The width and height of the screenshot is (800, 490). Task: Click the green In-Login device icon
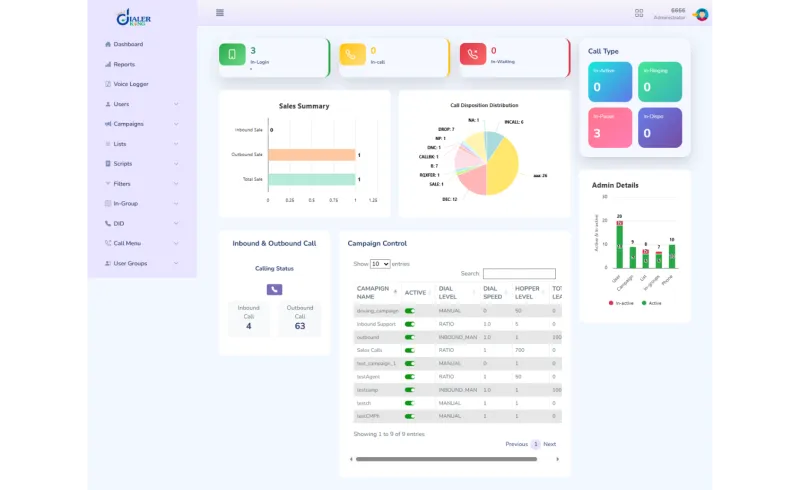(232, 54)
